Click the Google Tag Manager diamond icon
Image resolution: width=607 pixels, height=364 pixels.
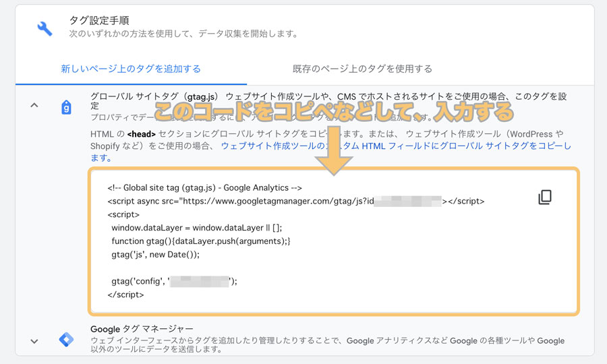click(x=66, y=339)
